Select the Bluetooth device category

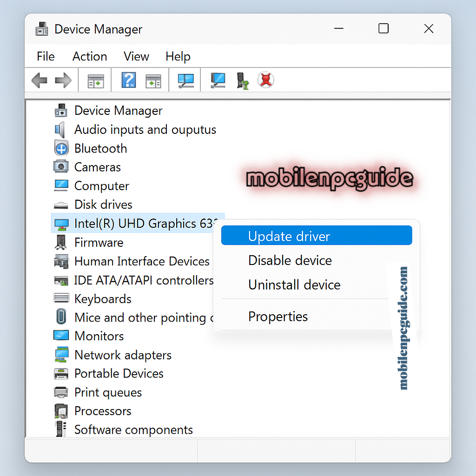pos(100,148)
